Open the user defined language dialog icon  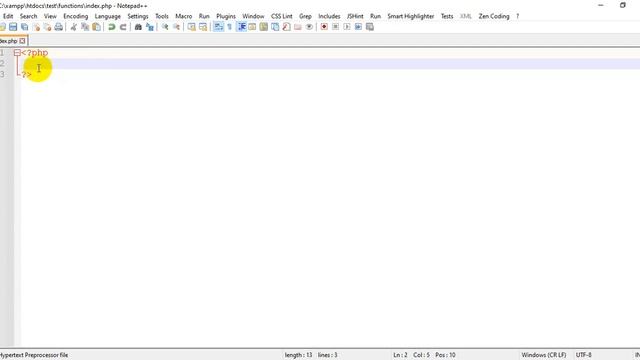click(252, 27)
